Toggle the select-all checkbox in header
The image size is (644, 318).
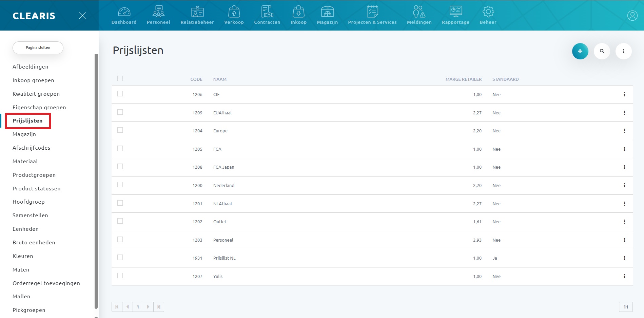click(120, 79)
